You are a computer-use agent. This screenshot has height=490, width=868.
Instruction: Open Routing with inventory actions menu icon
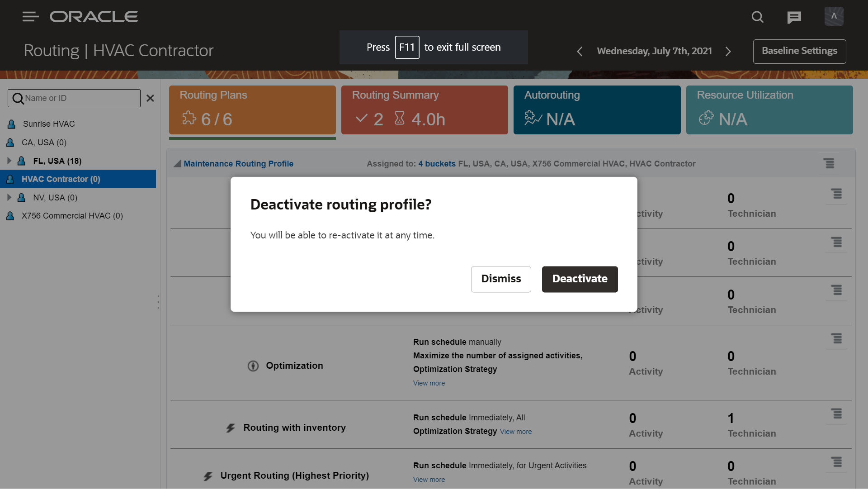pyautogui.click(x=836, y=414)
